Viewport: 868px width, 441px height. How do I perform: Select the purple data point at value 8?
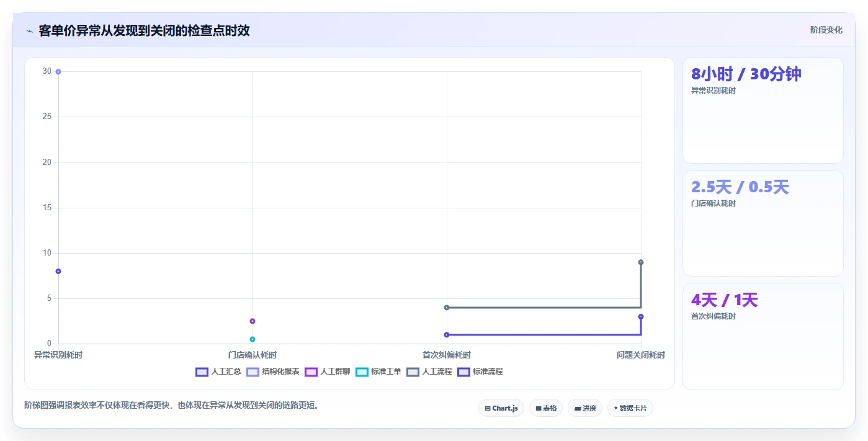[58, 271]
